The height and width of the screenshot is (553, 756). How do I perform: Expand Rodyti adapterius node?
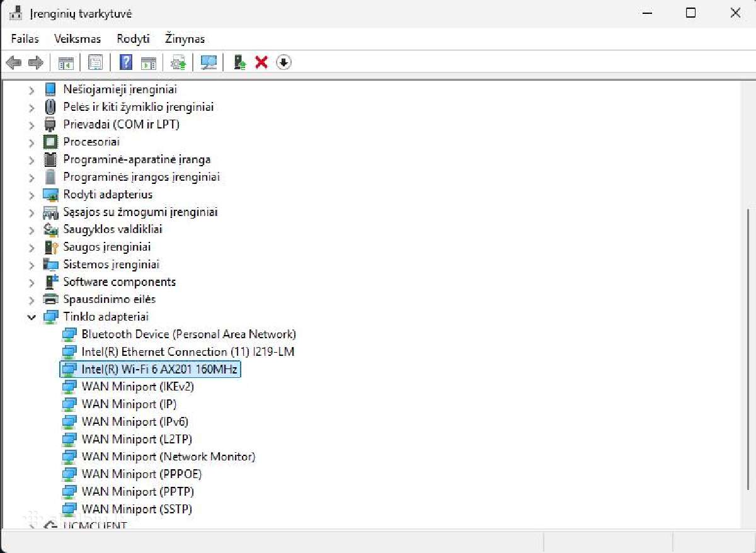(x=31, y=195)
